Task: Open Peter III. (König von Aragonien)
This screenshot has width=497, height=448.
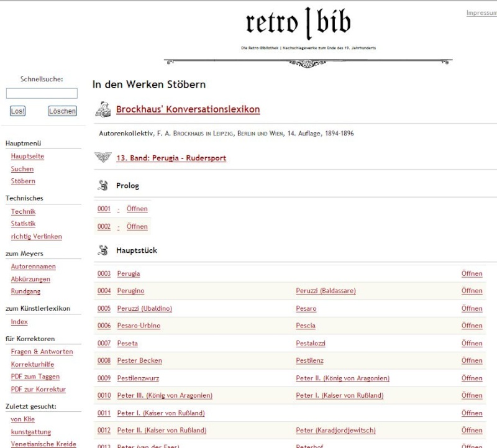Action: coord(165,395)
